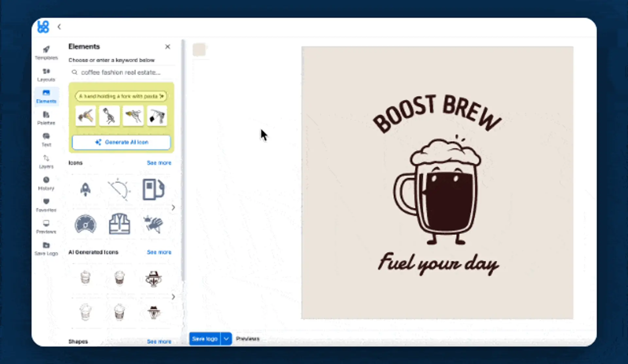This screenshot has width=628, height=364.
Task: Click the Generate AI Icon button
Action: [121, 142]
